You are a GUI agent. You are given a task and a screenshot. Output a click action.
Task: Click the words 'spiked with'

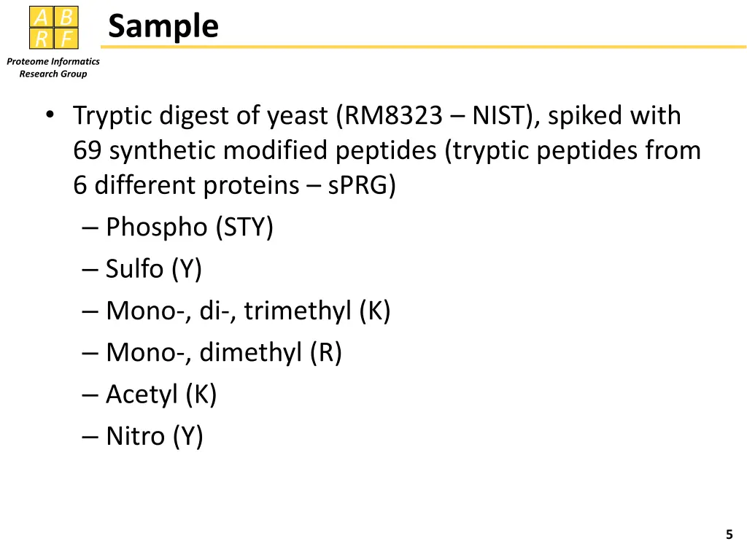tap(614, 116)
